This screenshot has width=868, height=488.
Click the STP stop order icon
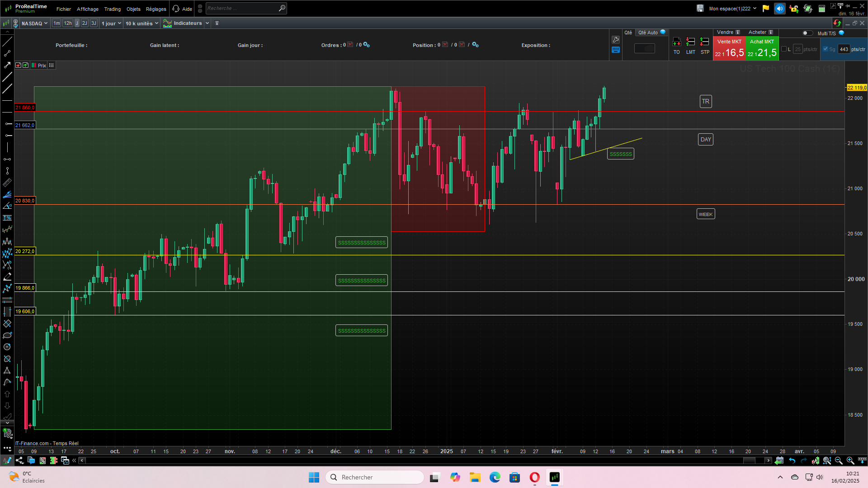pyautogui.click(x=704, y=42)
